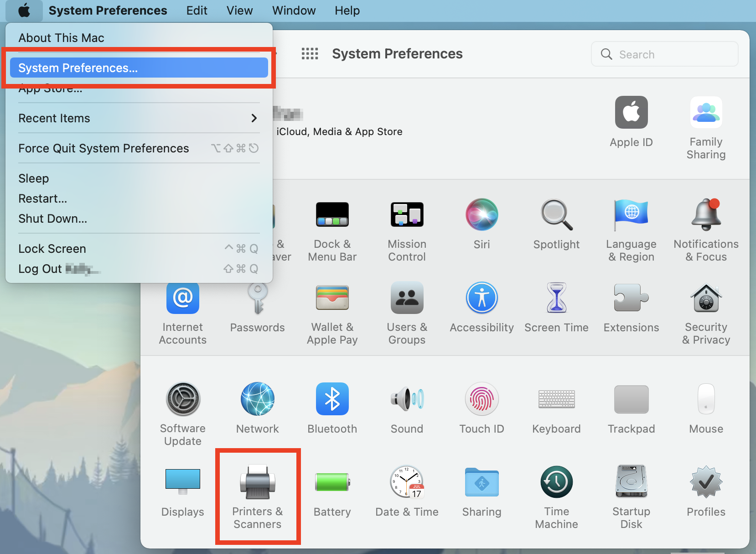This screenshot has width=756, height=554.
Task: Open Profiles preference pane
Action: (x=706, y=491)
